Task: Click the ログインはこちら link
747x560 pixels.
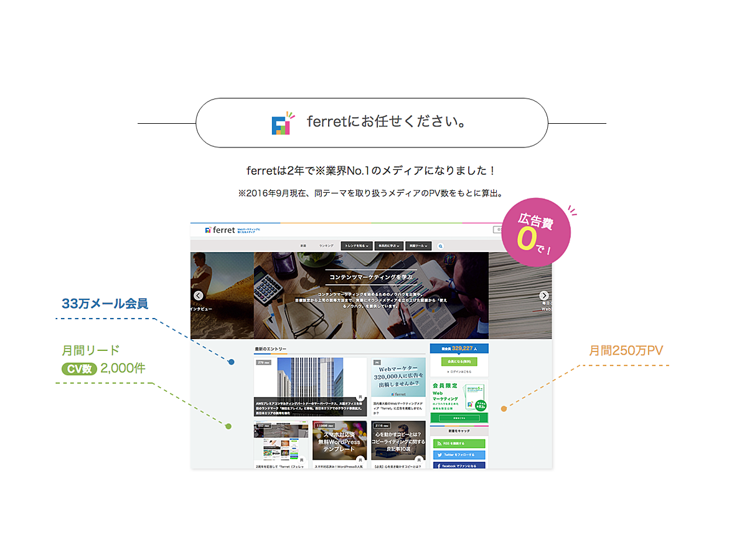Action: [x=459, y=371]
